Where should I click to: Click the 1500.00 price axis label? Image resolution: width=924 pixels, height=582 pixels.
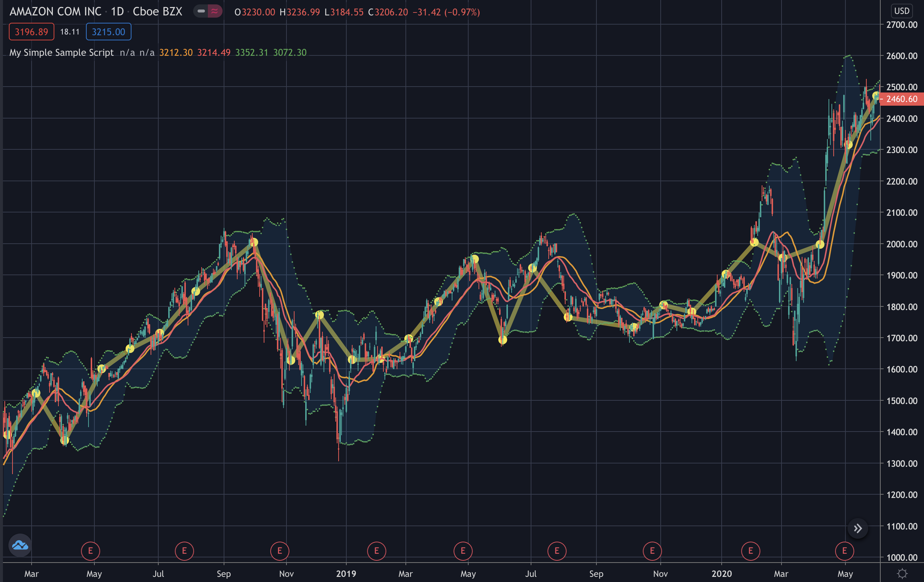pyautogui.click(x=902, y=401)
